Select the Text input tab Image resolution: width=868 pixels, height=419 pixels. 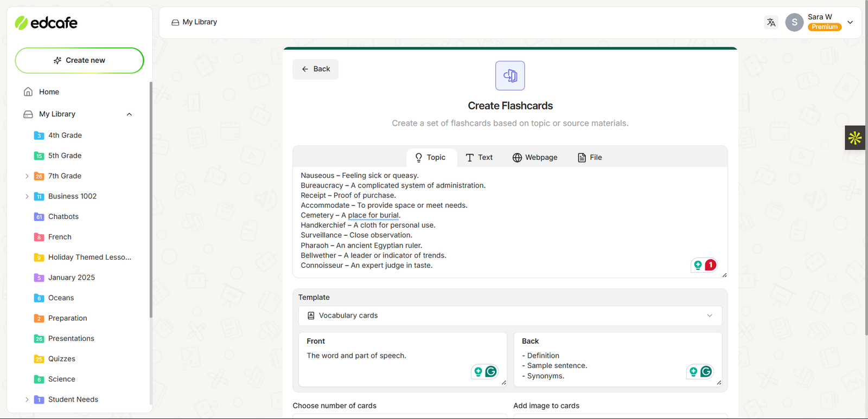[x=479, y=158]
